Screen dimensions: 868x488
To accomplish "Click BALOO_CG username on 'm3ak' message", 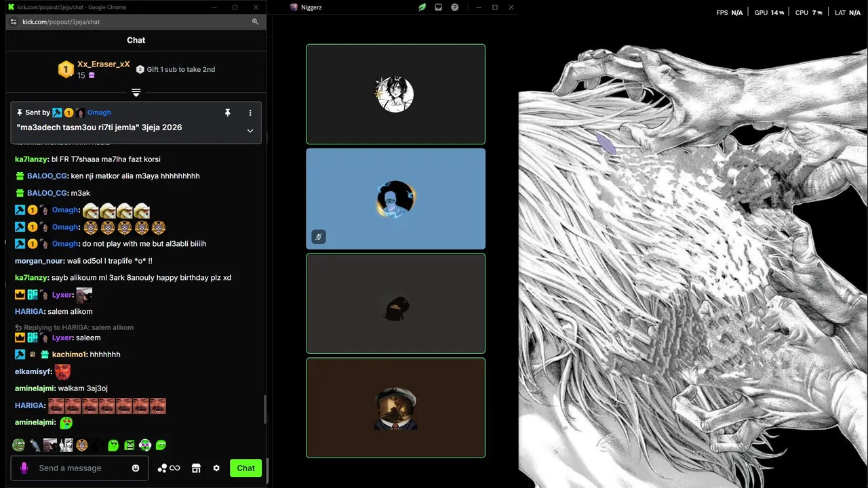I will tap(47, 193).
